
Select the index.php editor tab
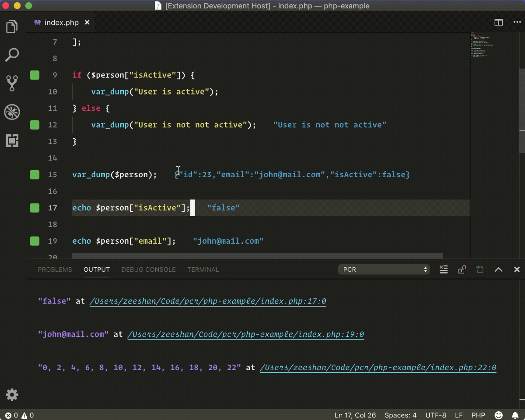(61, 22)
